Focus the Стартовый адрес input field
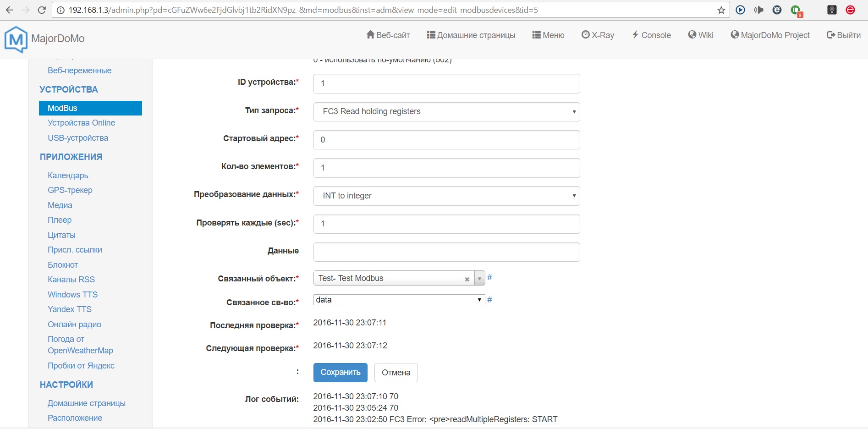 click(x=446, y=140)
